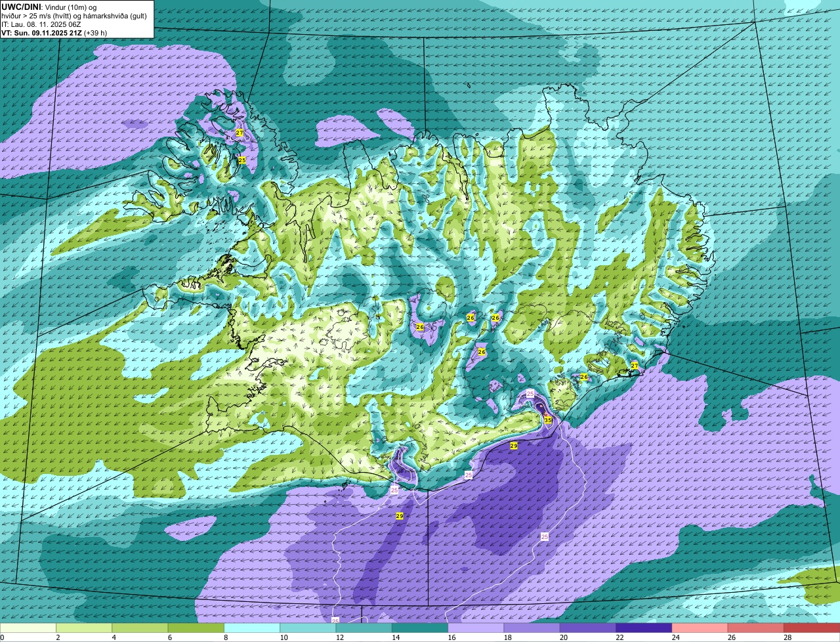Click the yellow 27 label in the northwest peninsula
Image resolution: width=840 pixels, height=642 pixels.
(x=240, y=133)
